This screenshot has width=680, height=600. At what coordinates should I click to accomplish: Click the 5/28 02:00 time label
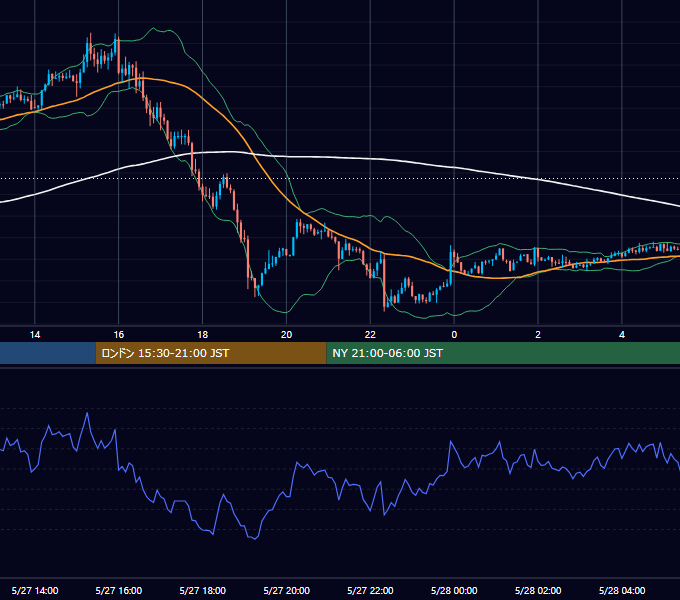pos(538,590)
